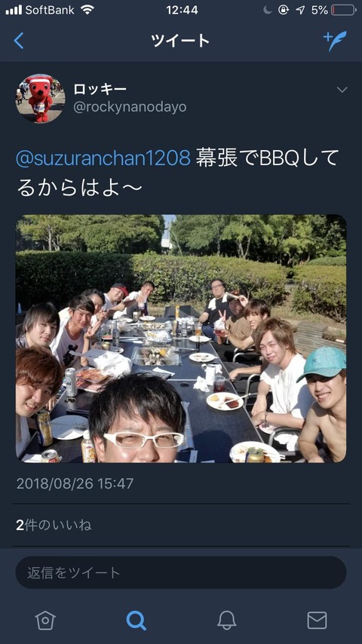Tap the back arrow icon

pyautogui.click(x=19, y=41)
